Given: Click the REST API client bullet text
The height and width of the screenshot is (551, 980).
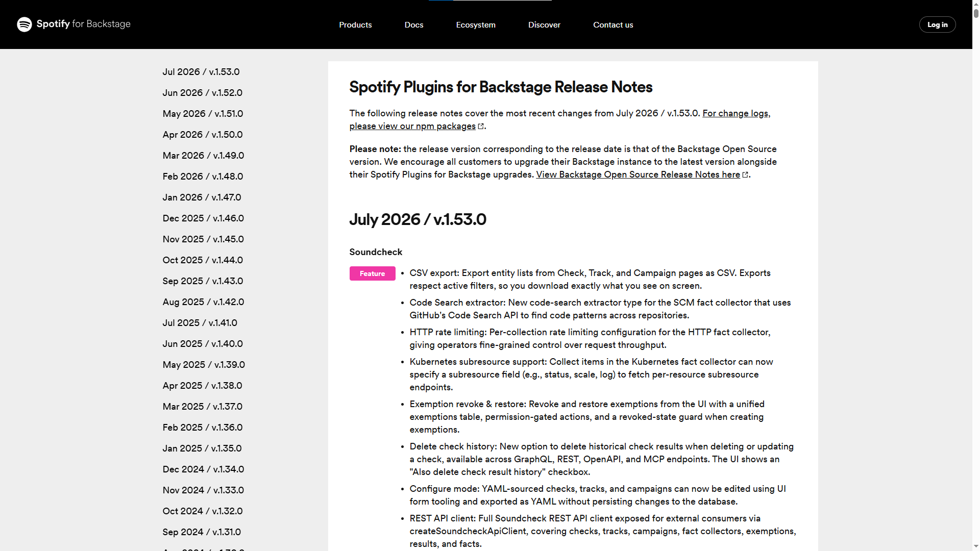Looking at the screenshot, I should point(603,531).
